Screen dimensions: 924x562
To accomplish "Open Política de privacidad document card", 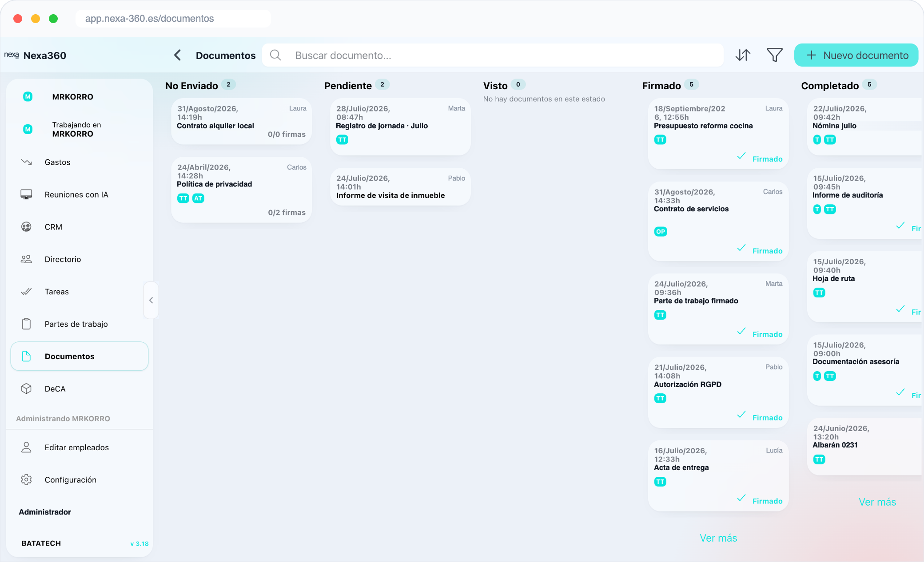I will point(241,190).
